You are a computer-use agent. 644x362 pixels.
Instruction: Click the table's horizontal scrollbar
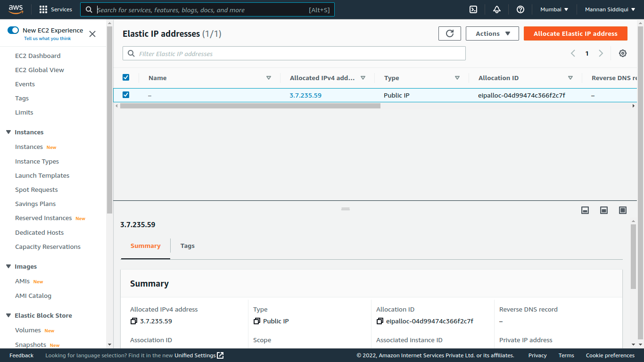click(x=250, y=106)
